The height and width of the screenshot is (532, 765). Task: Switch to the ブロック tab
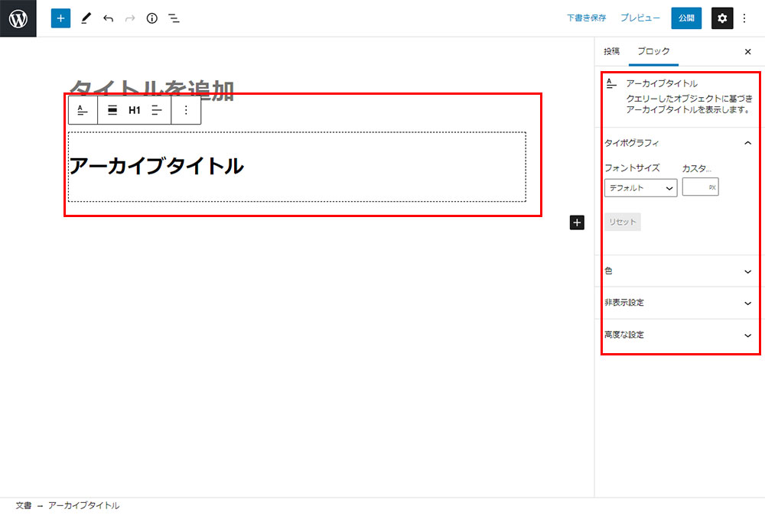653,51
